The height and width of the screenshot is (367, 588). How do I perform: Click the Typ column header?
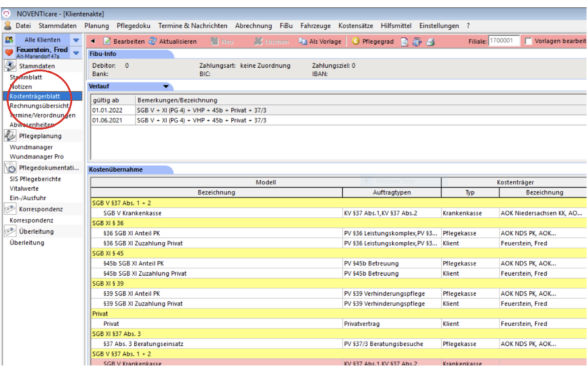[470, 192]
